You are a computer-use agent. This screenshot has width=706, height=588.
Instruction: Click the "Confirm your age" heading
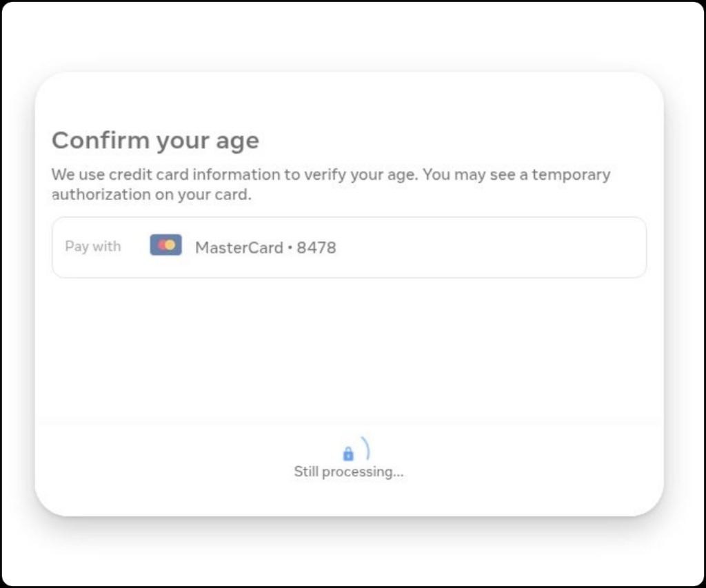point(155,141)
